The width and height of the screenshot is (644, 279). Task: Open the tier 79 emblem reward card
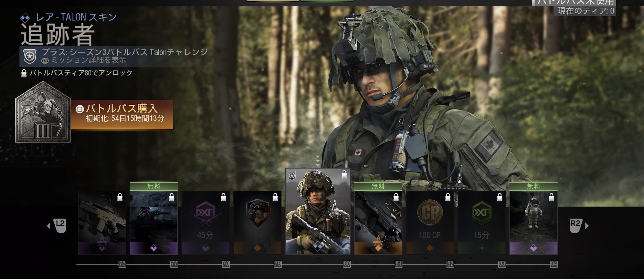[257, 223]
